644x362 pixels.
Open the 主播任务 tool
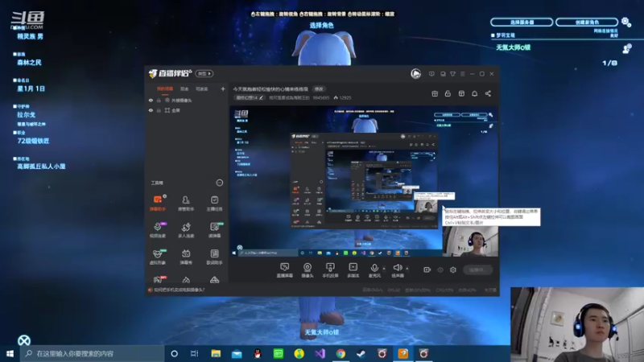214,203
